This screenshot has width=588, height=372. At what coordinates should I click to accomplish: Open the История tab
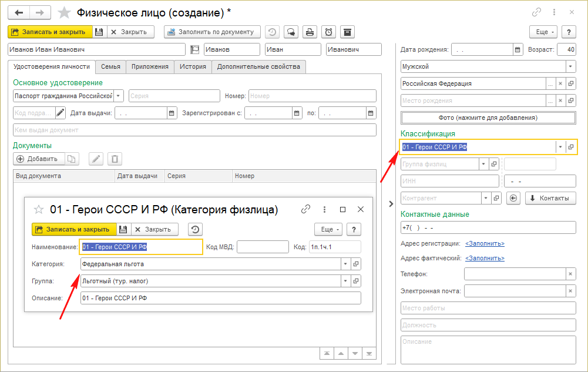193,67
